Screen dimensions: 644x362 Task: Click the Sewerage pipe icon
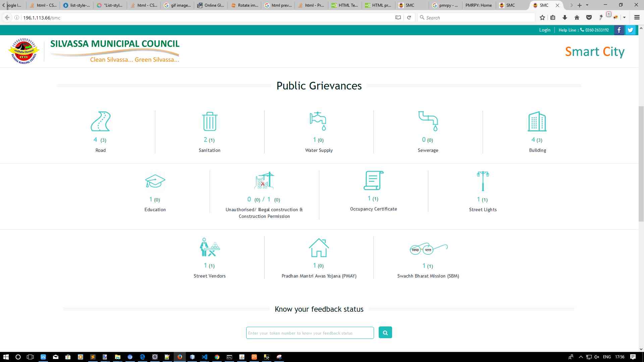[428, 121]
